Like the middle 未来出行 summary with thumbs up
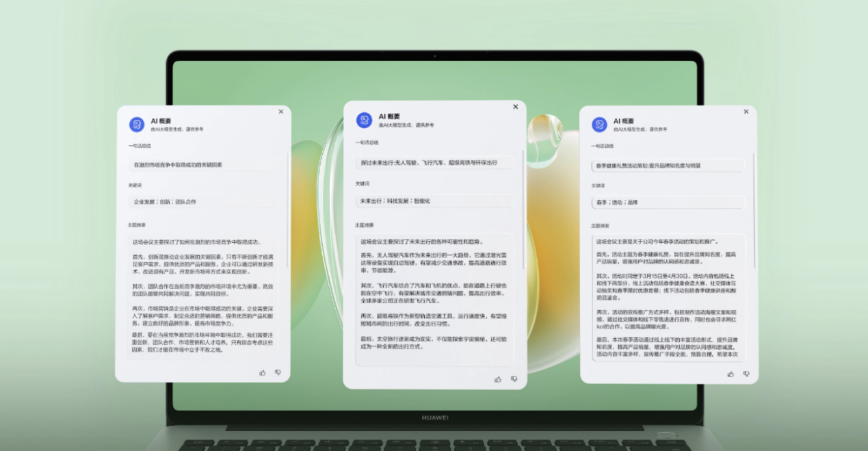868x451 pixels. [x=498, y=378]
